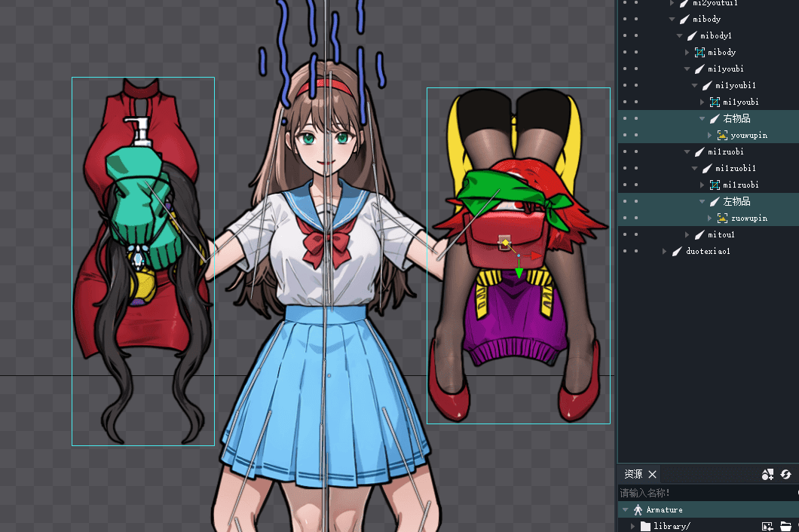The width and height of the screenshot is (799, 532).
Task: Click the green Y-axis arrow on canvas
Action: pos(519,272)
